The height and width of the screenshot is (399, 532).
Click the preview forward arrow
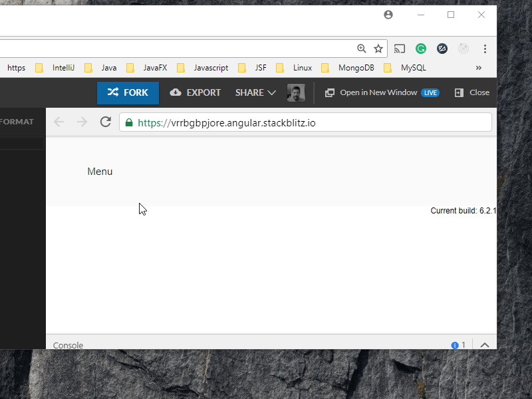coord(82,122)
